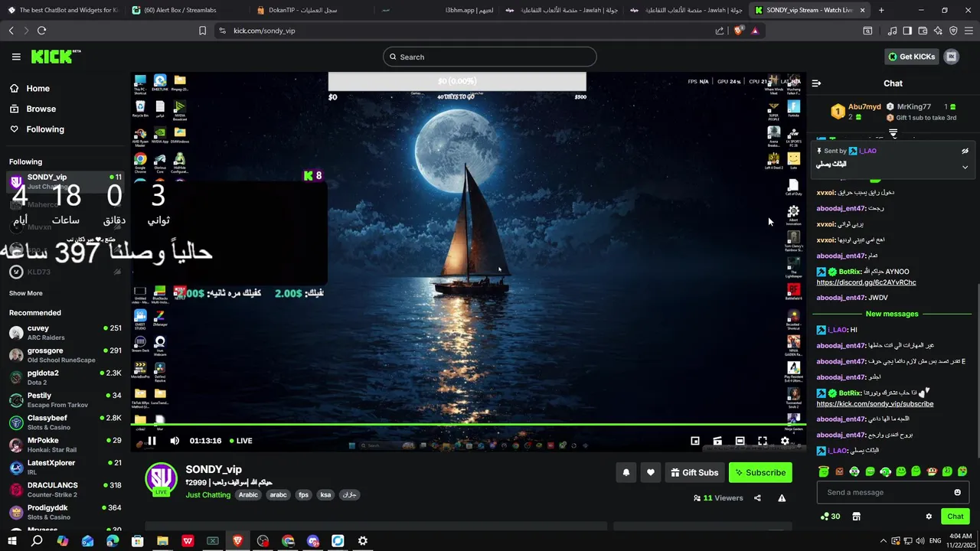Image resolution: width=980 pixels, height=551 pixels.
Task: Send message with the Chat button
Action: (x=955, y=517)
